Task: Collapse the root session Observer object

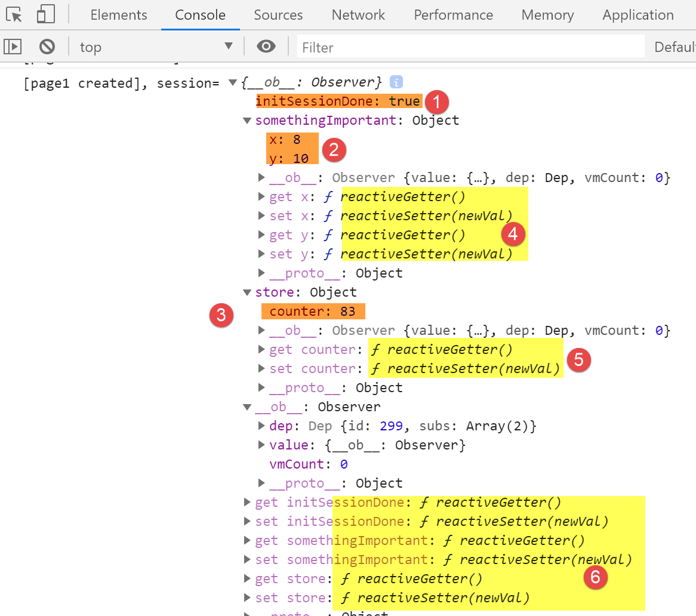Action: [233, 82]
